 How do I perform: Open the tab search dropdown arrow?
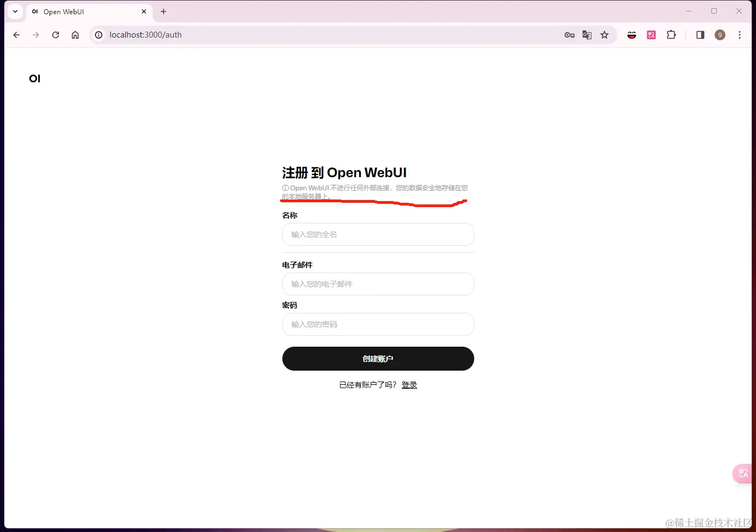point(15,11)
